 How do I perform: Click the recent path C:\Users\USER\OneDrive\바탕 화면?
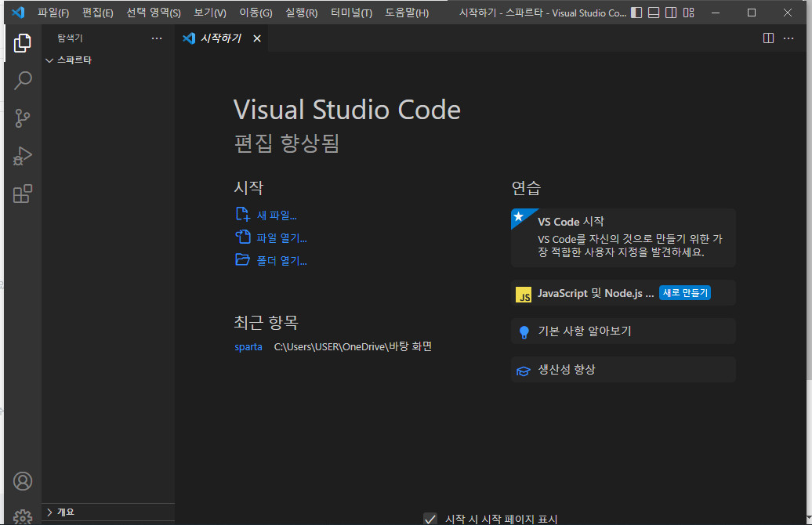point(353,346)
